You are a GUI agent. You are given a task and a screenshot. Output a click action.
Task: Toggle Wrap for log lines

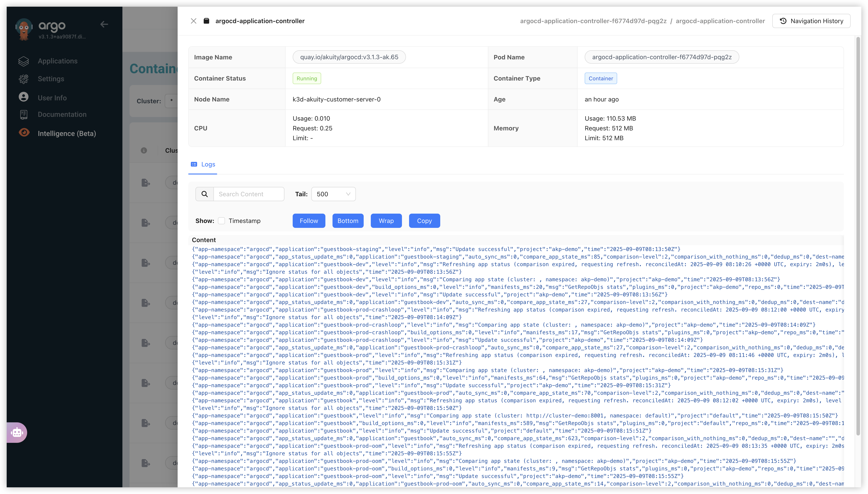(x=386, y=221)
